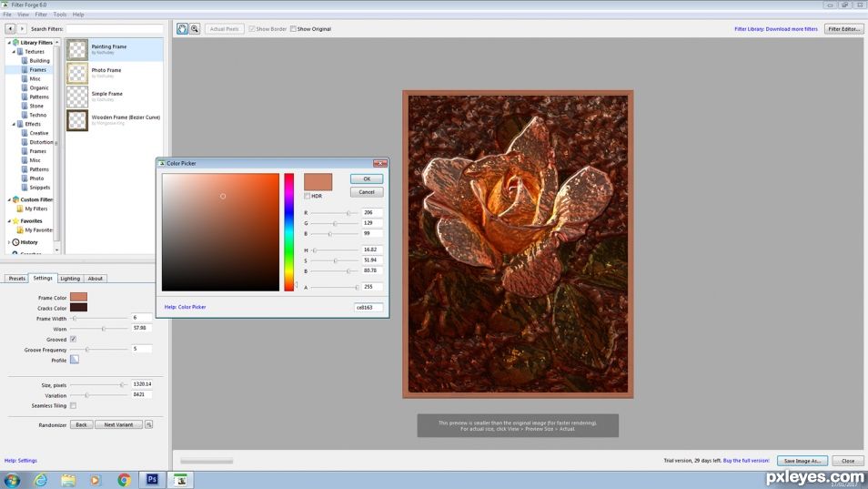Viewport: 868px width, 489px height.
Task: Click the randomizer Back button
Action: pyautogui.click(x=81, y=424)
